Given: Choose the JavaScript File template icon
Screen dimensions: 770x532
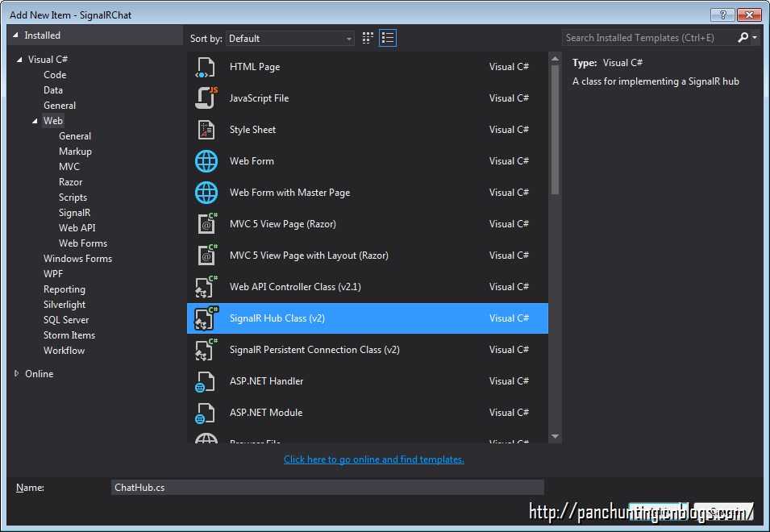Looking at the screenshot, I should (x=206, y=98).
